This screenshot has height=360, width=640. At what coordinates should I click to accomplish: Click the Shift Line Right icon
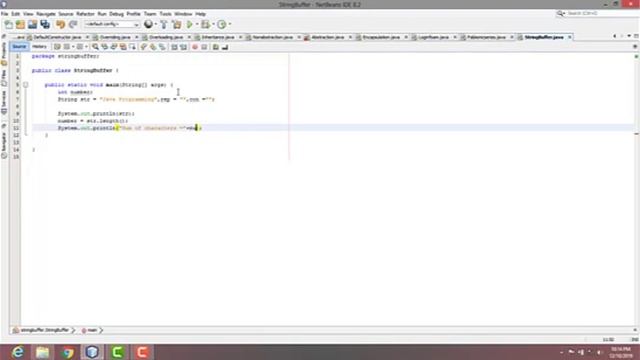183,47
